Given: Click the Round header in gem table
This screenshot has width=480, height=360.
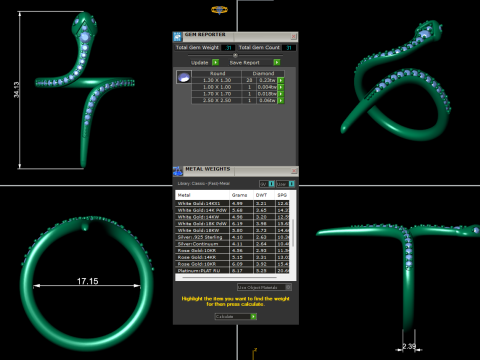Looking at the screenshot, I should [x=217, y=73].
